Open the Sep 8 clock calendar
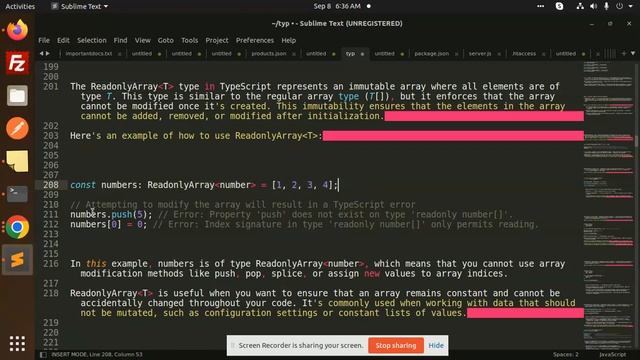The width and height of the screenshot is (640, 360). (x=337, y=6)
